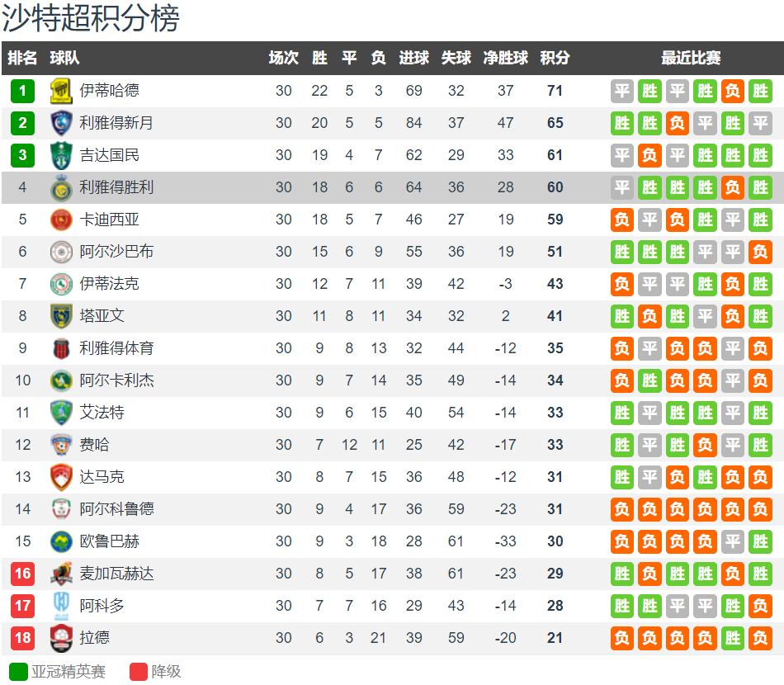Image resolution: width=784 pixels, height=685 pixels.
Task: Select the 最近比赛 column header
Action: [x=691, y=58]
